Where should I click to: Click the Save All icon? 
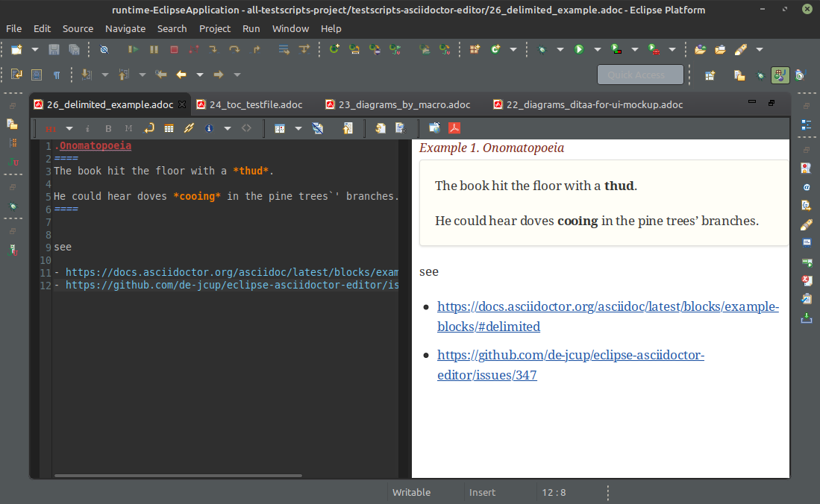(75, 50)
